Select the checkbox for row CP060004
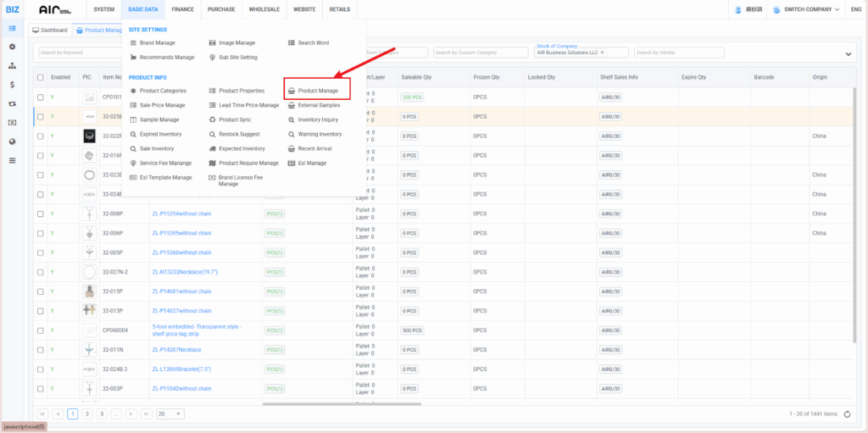Image resolution: width=868 pixels, height=433 pixels. tap(40, 330)
